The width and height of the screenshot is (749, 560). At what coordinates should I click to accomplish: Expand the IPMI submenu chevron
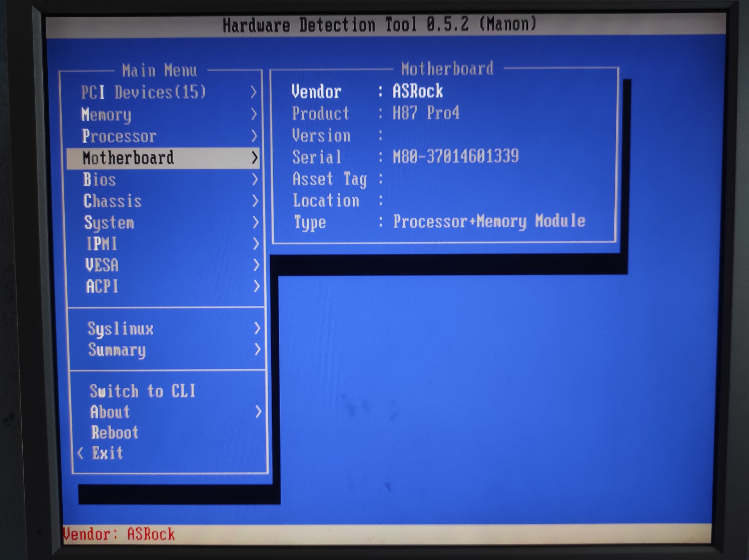(256, 243)
